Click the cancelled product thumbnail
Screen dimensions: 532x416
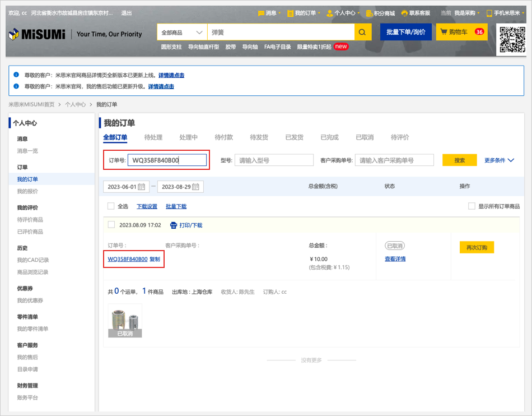point(125,320)
